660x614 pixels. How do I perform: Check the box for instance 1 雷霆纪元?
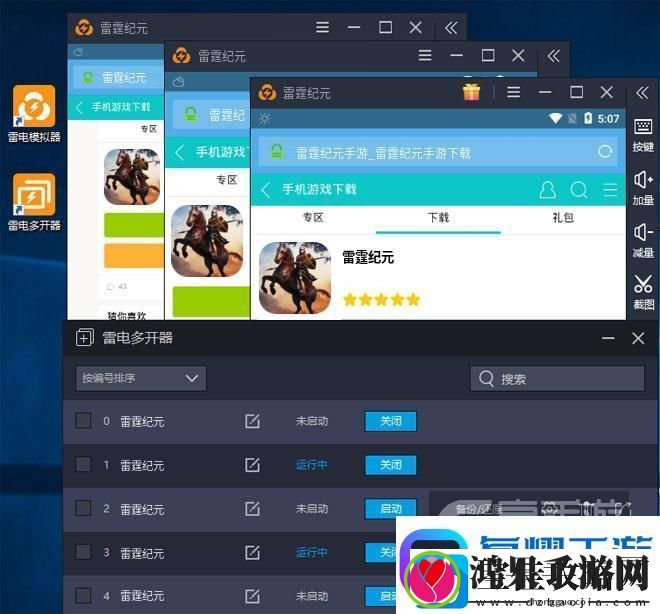[x=83, y=464]
